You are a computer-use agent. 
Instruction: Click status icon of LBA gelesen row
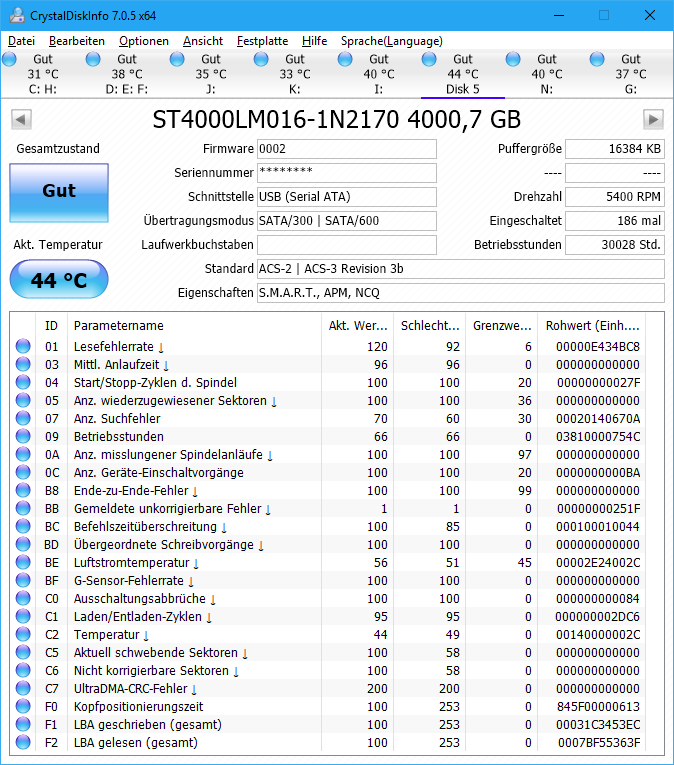23,743
